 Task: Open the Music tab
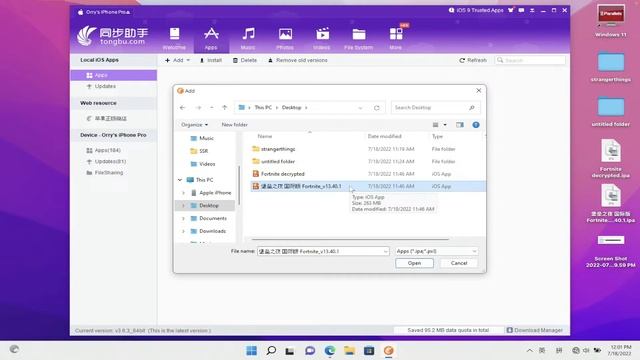(248, 39)
